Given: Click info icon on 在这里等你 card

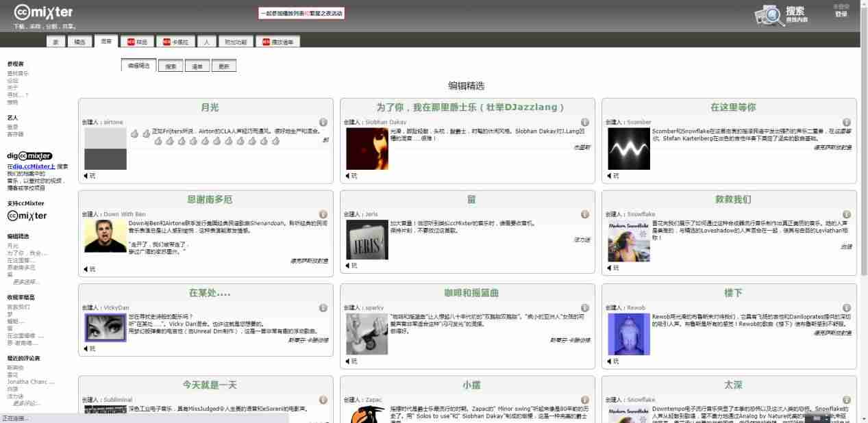Looking at the screenshot, I should coord(847,123).
